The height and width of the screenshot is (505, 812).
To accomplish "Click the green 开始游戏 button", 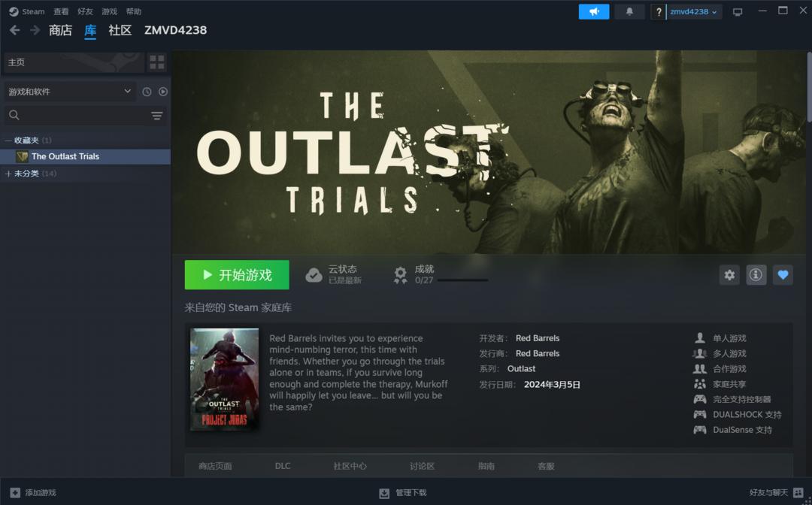I will [237, 275].
